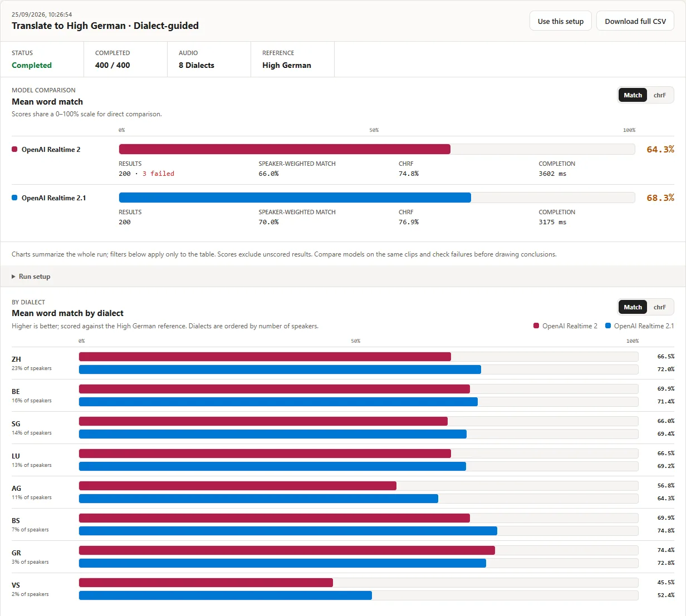
Task: Click the 3602 ms completion value
Action: (552, 174)
